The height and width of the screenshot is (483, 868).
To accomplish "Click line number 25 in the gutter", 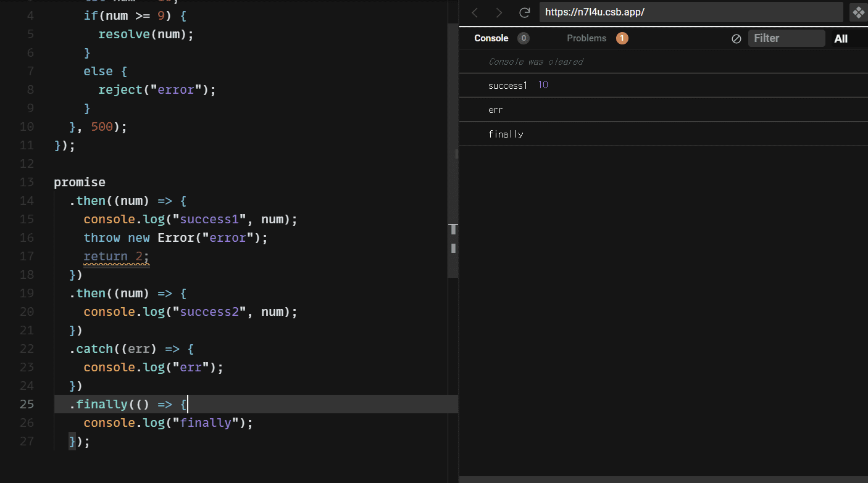I will tap(27, 404).
